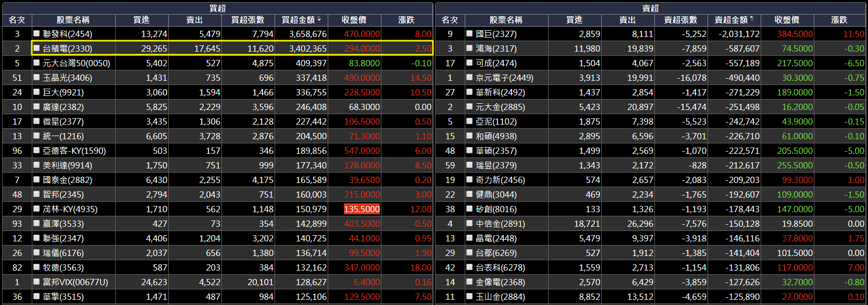Screen dimensions: 868x305
Task: Click 賣超金額 value -2,031,172
Action: coord(739,34)
